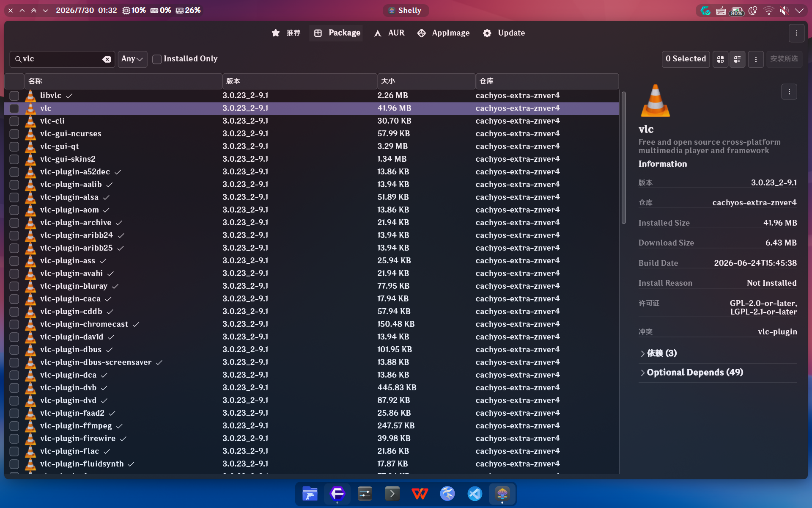Check the vlc-plugin-ffmpeg package checkbox
Image resolution: width=812 pixels, height=508 pixels.
(x=14, y=426)
